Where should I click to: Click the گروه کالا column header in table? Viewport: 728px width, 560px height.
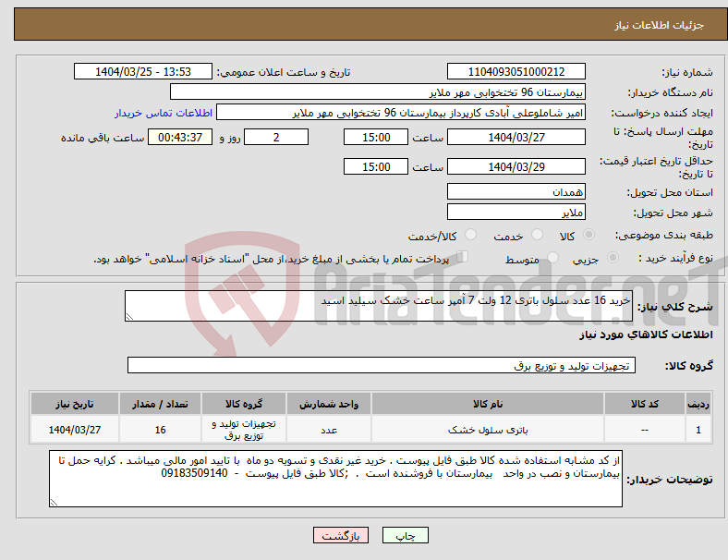click(x=244, y=404)
